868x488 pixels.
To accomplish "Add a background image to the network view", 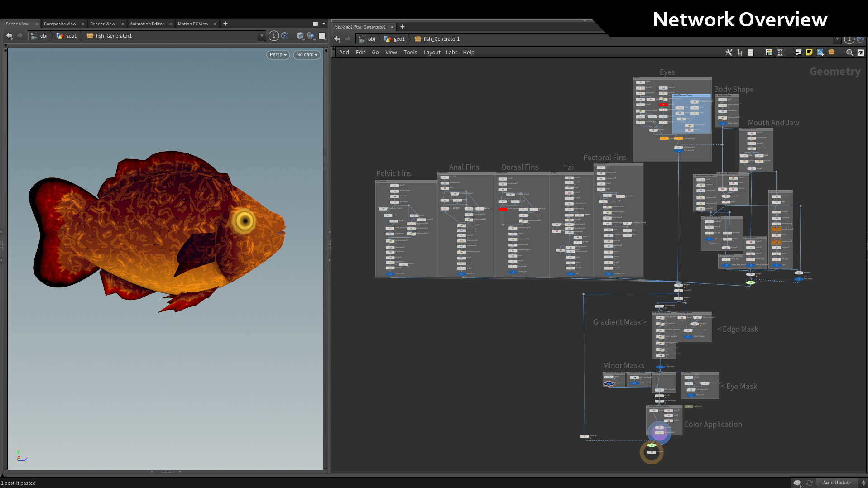I will 820,53.
